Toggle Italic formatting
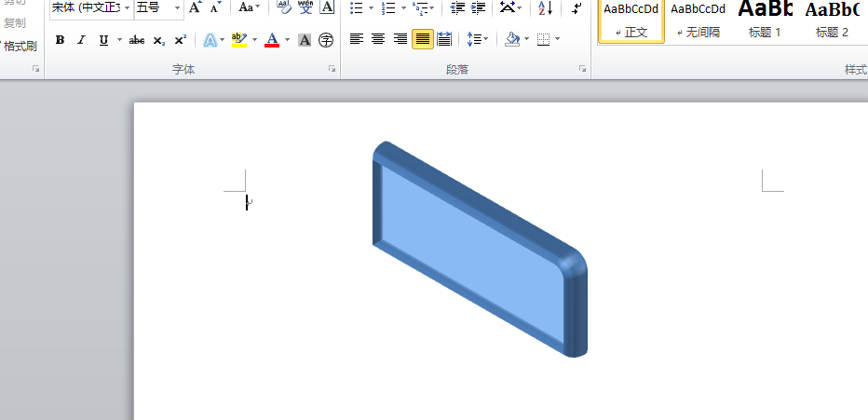Image resolution: width=868 pixels, height=420 pixels. tap(81, 40)
